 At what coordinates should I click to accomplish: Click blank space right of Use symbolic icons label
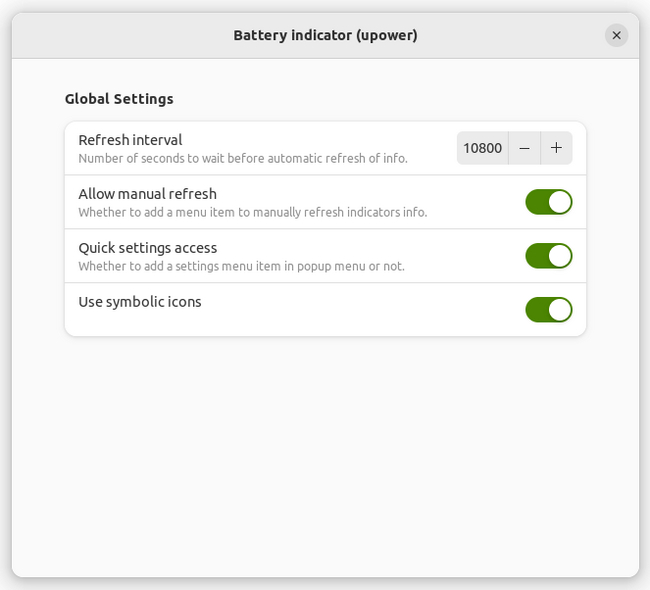(360, 310)
